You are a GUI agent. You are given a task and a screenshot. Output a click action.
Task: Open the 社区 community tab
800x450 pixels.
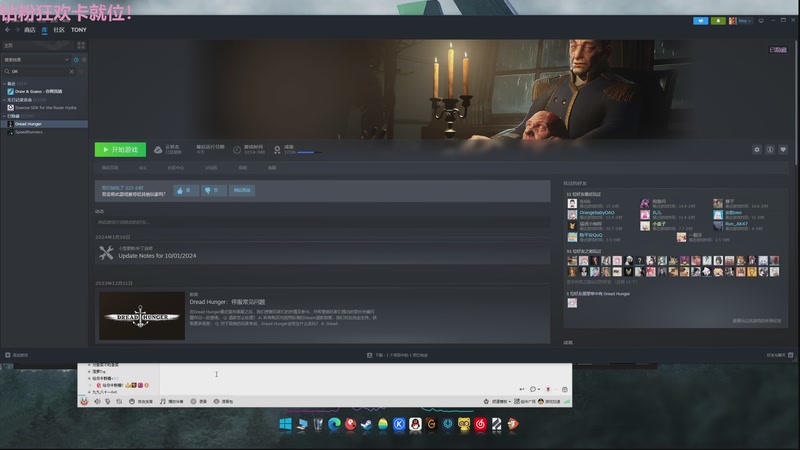pos(59,30)
